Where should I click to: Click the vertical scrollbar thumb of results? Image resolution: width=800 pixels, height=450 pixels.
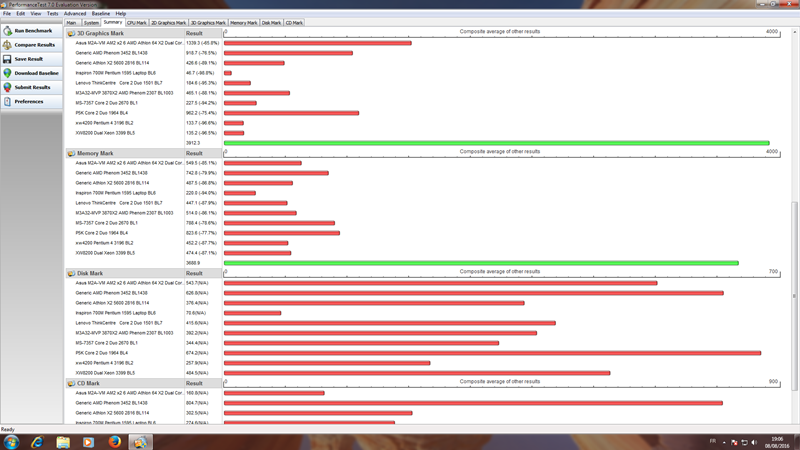point(794,296)
